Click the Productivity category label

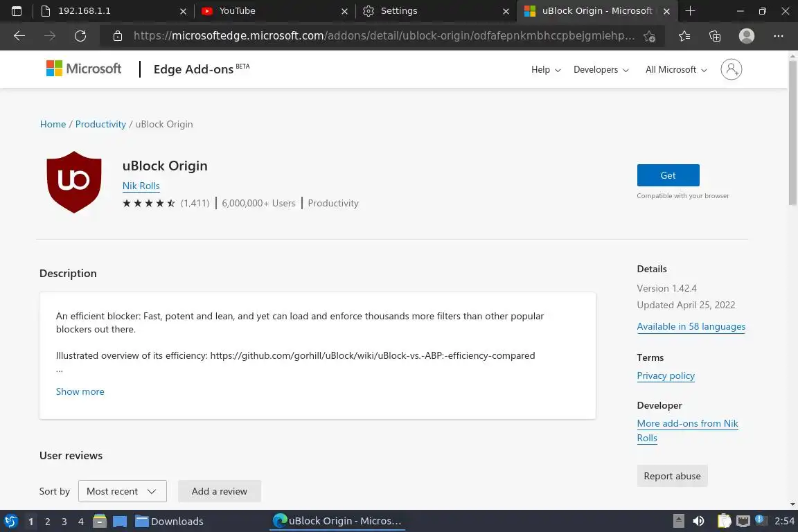(x=332, y=203)
